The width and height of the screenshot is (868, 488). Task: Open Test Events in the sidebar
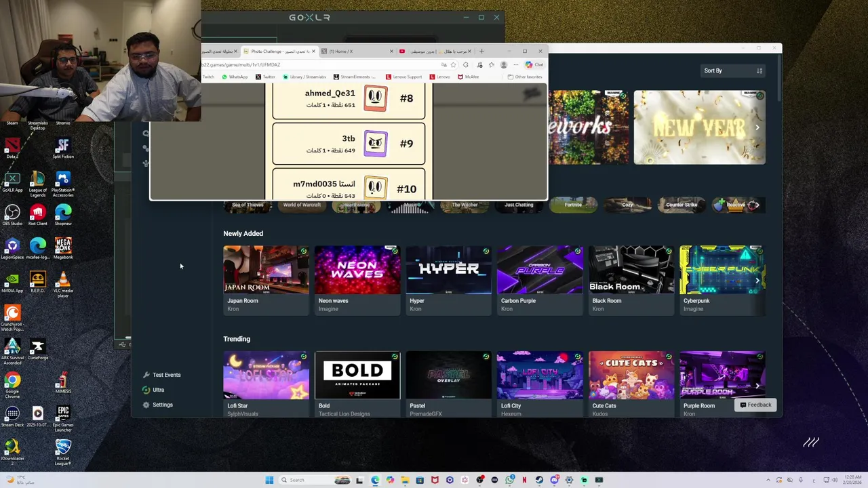[x=162, y=375]
